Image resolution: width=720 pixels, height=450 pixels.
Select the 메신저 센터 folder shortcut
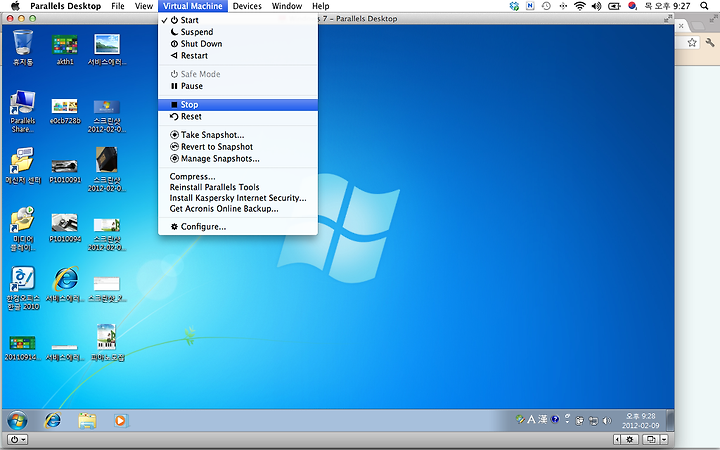[x=23, y=165]
